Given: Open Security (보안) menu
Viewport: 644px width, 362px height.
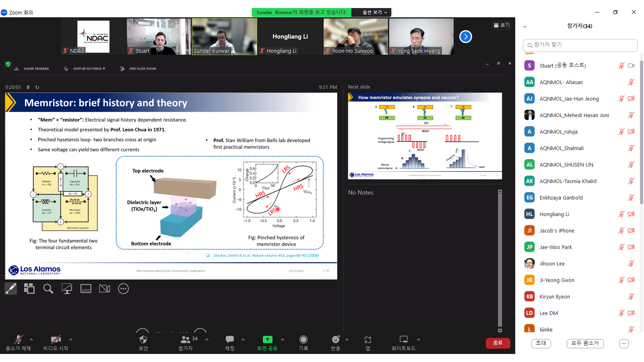Looking at the screenshot, I should pos(143,343).
